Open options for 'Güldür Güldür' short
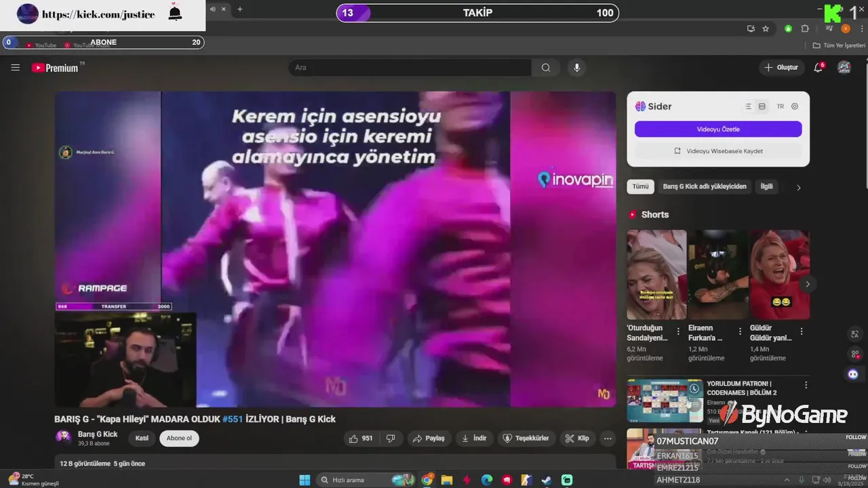This screenshot has height=488, width=868. coord(802,331)
